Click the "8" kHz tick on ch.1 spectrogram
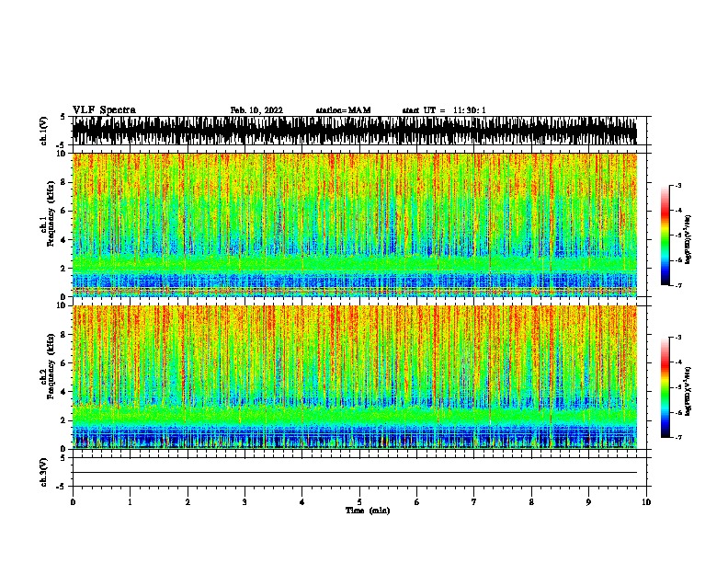 coord(64,182)
